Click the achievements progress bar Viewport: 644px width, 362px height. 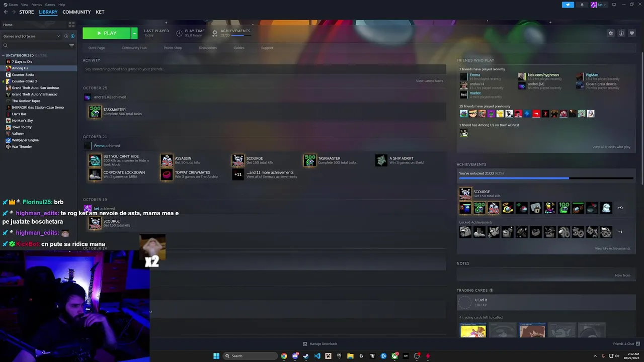tap(546, 178)
